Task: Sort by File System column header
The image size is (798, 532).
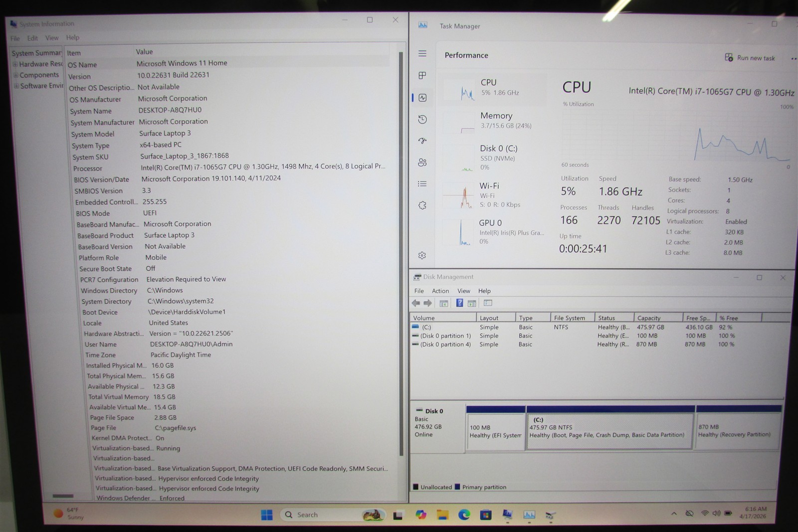Action: point(573,318)
